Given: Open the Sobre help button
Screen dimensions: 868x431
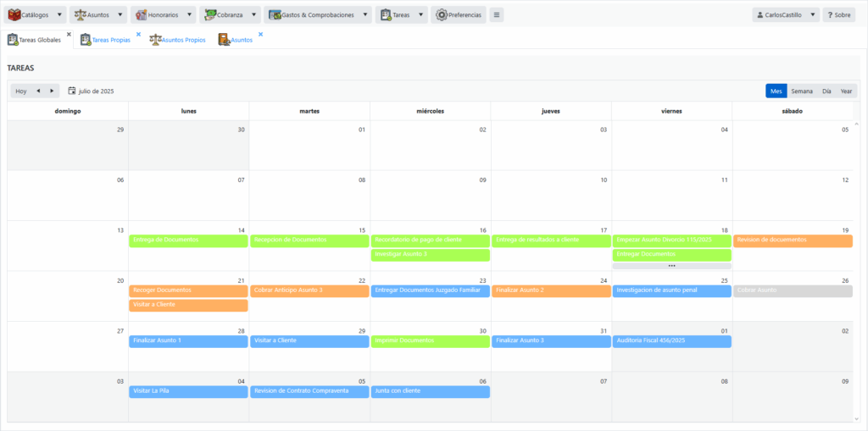Looking at the screenshot, I should [x=839, y=15].
